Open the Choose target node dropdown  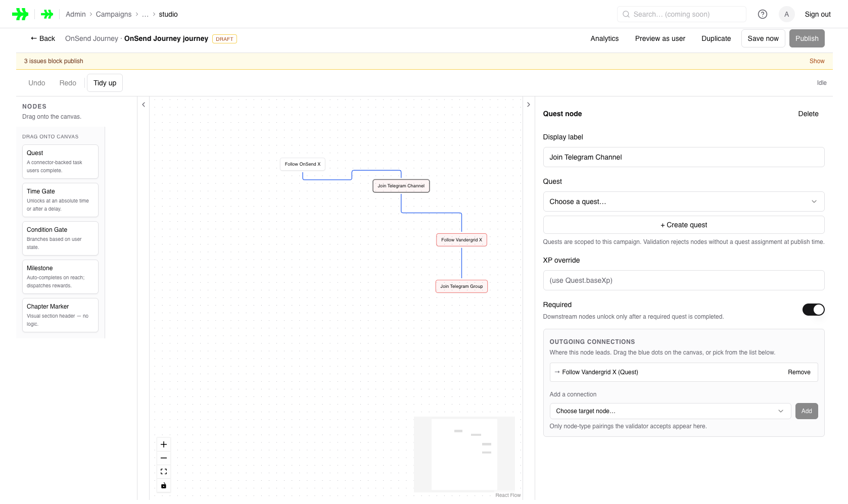click(x=670, y=411)
